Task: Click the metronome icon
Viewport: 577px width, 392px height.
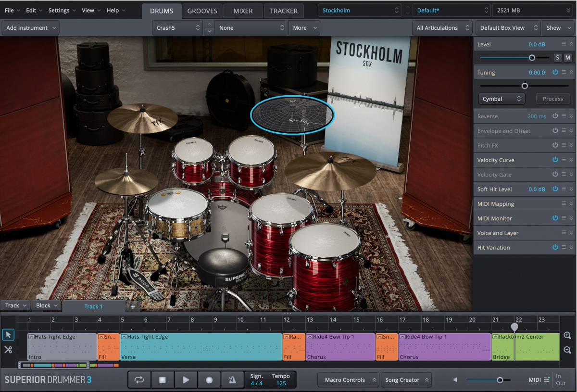Action: pyautogui.click(x=233, y=379)
